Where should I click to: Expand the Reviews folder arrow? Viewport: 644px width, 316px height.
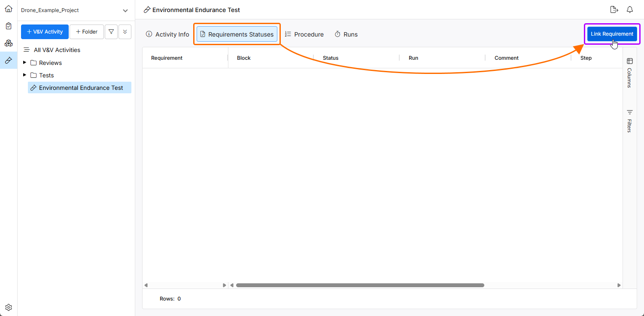point(24,63)
